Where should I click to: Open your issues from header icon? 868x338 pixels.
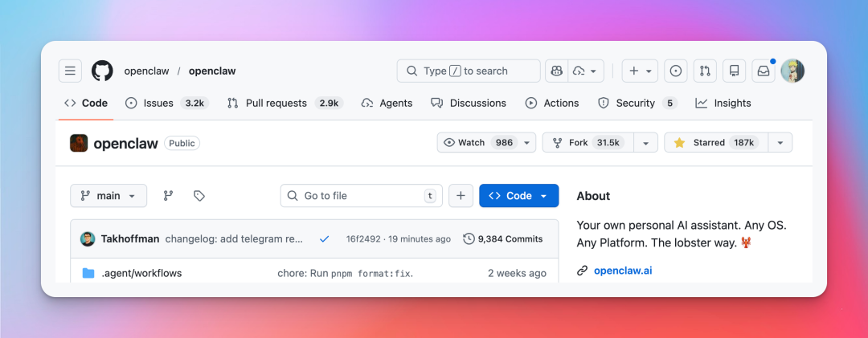click(676, 71)
